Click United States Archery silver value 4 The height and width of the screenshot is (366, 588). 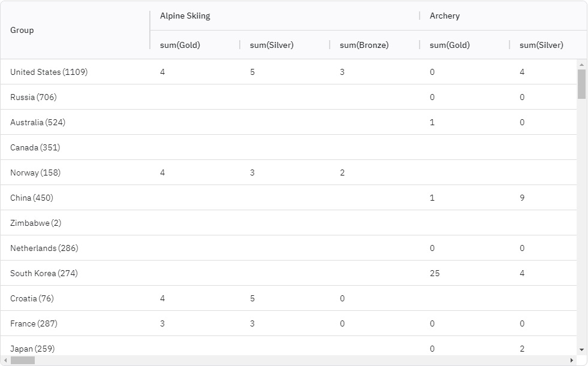click(x=522, y=72)
